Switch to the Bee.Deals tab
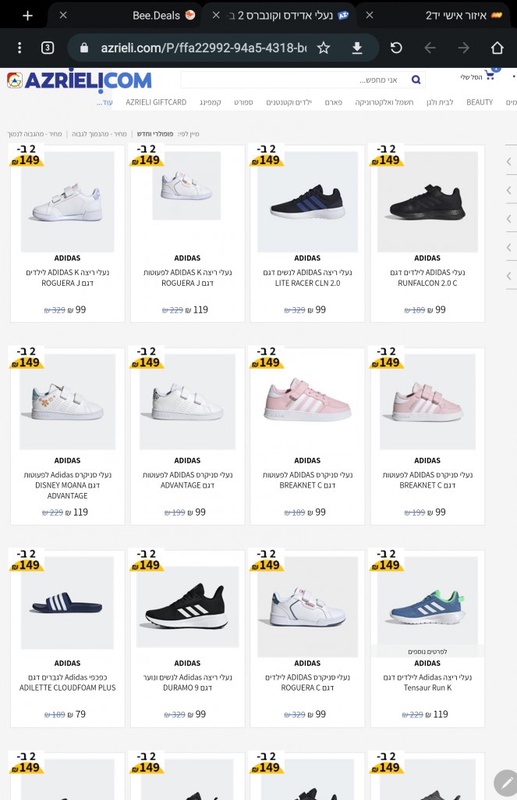 tap(156, 15)
